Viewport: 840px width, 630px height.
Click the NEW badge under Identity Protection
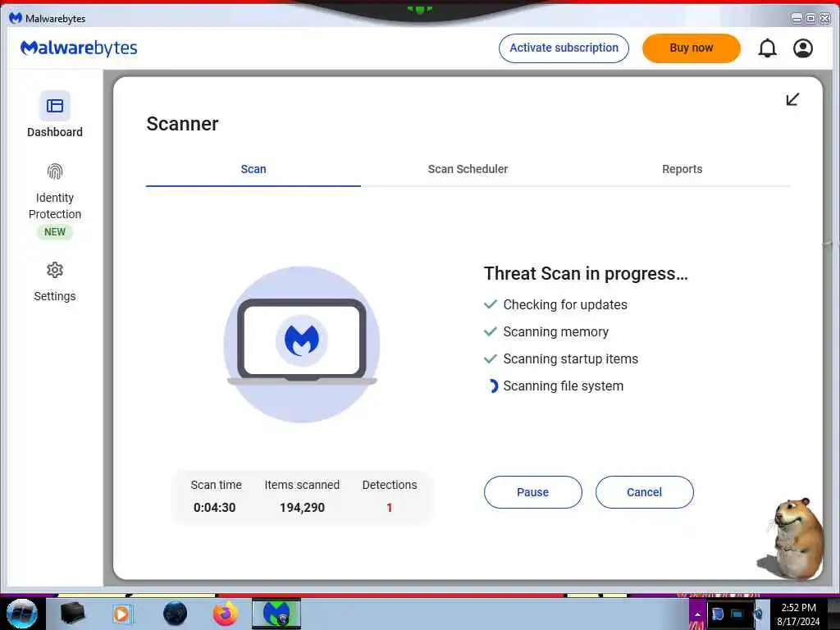(x=55, y=232)
